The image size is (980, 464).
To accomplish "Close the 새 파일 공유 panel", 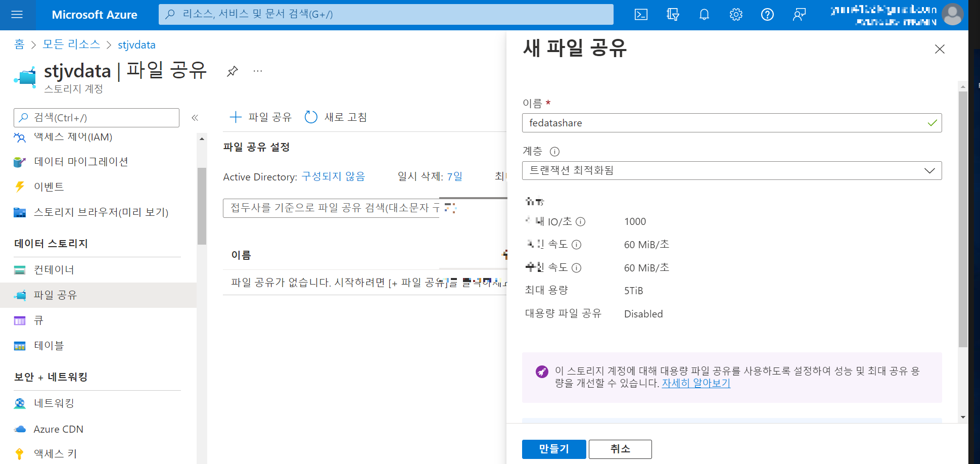I will click(940, 49).
